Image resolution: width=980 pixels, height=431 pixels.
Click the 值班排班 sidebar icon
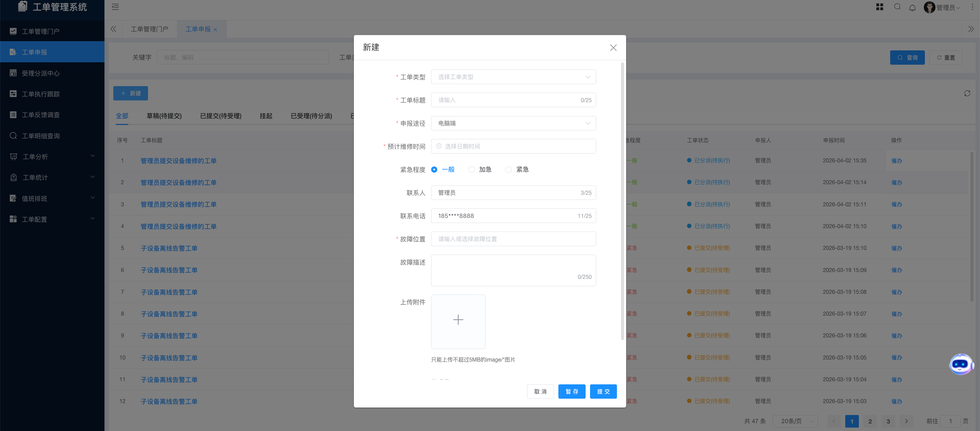pos(13,198)
